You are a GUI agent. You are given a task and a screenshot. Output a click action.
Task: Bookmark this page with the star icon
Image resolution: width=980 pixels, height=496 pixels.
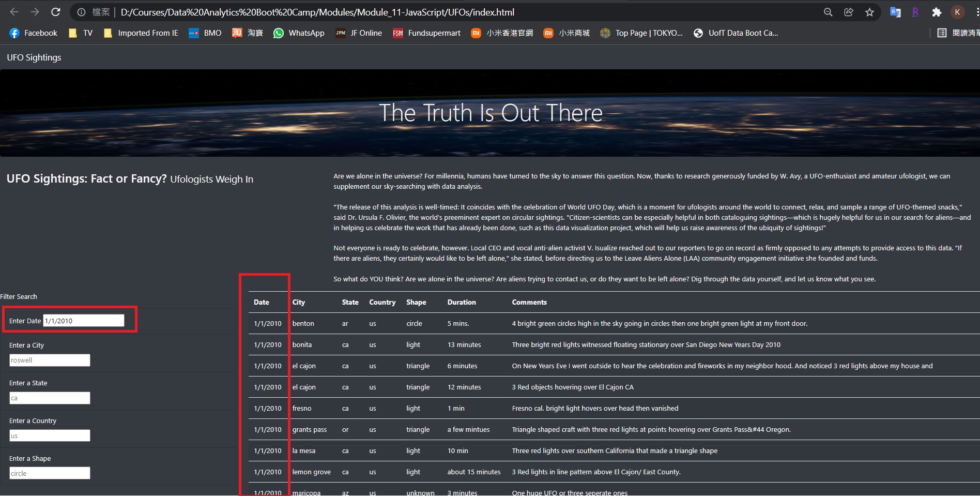tap(869, 12)
